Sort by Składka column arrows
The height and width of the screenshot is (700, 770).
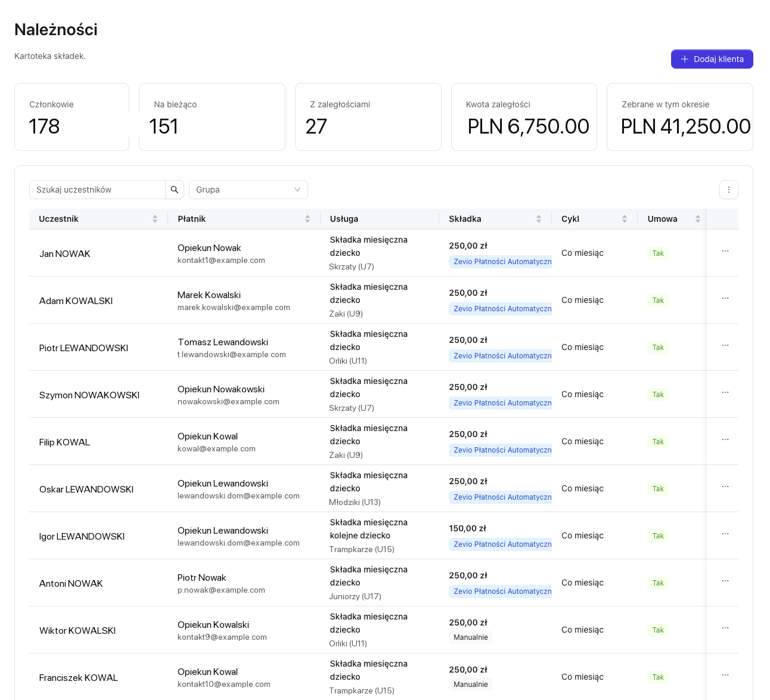[539, 219]
